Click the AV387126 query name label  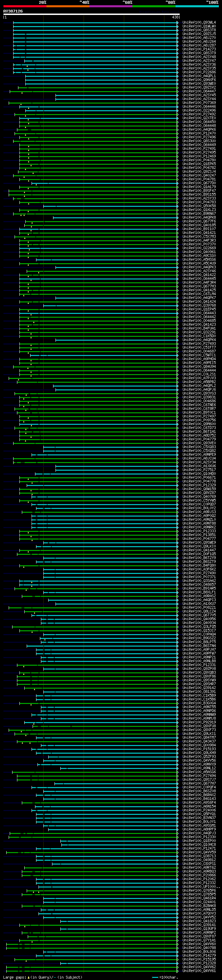tap(13, 11)
